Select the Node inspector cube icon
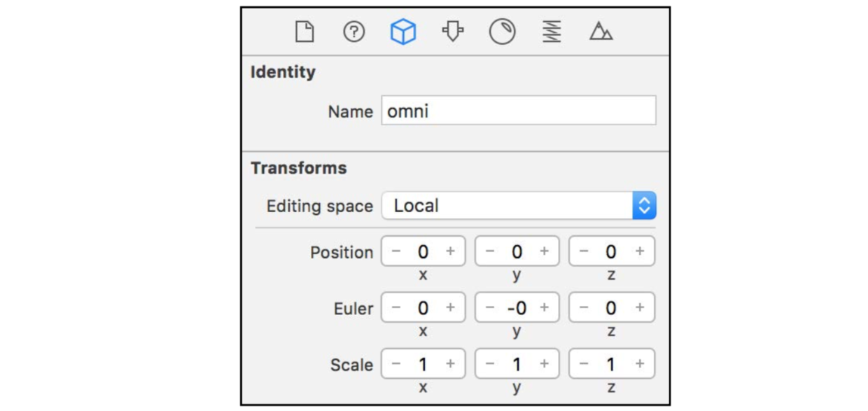Screen dimensions: 868x411 [403, 32]
